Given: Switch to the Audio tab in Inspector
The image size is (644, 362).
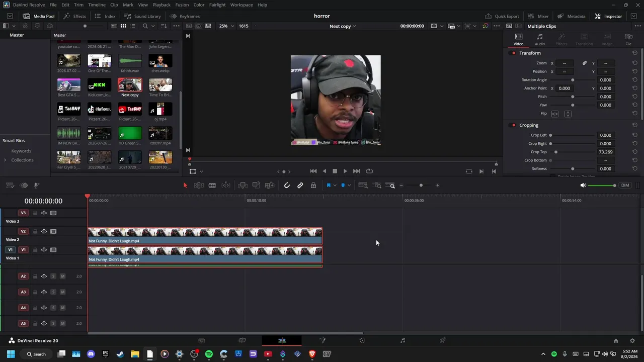Looking at the screenshot, I should [x=540, y=40].
